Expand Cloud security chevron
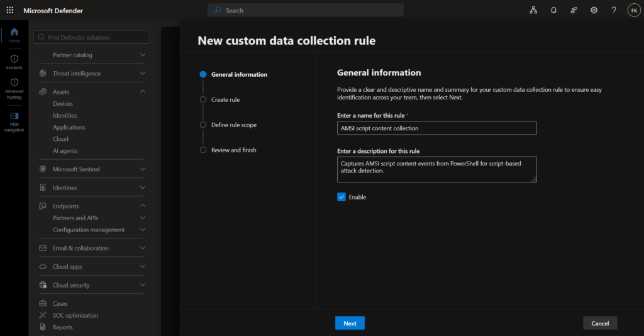 tap(143, 284)
